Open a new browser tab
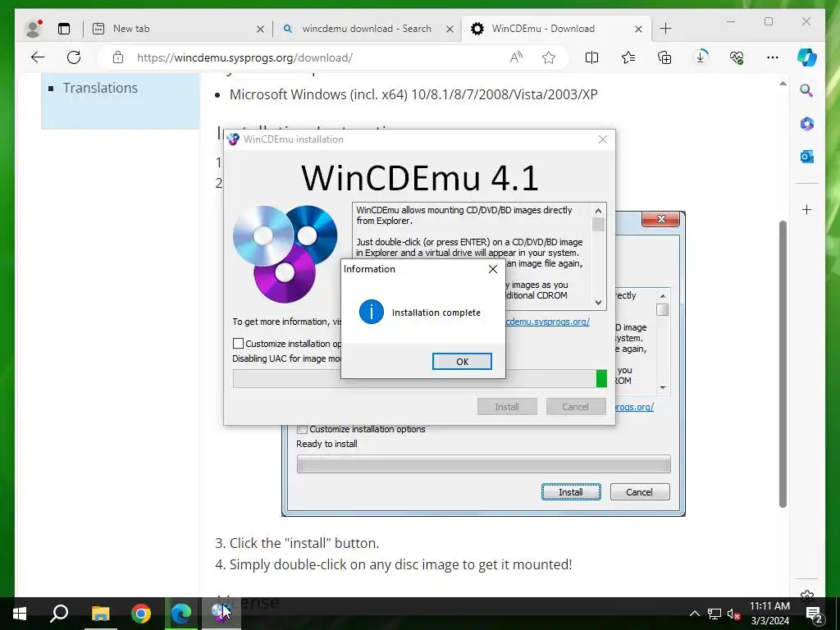 [x=666, y=29]
